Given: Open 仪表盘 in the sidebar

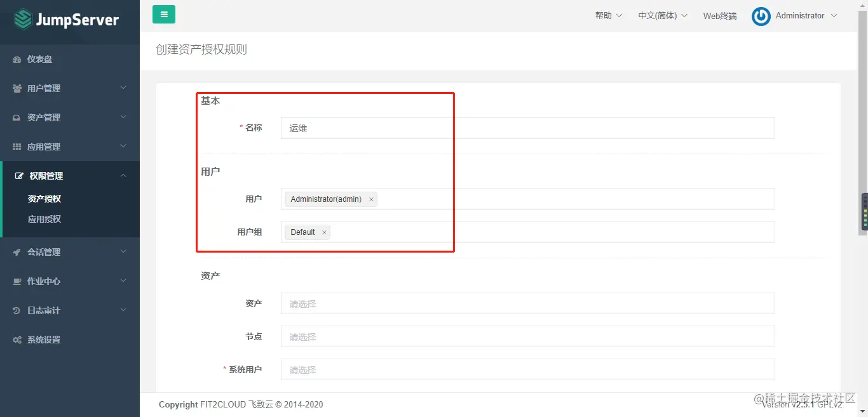Looking at the screenshot, I should (x=70, y=59).
